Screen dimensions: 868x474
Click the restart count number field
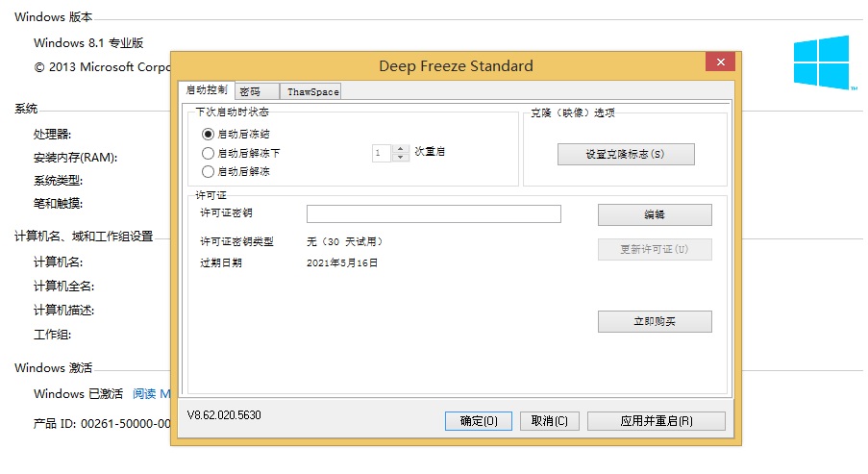click(x=382, y=153)
